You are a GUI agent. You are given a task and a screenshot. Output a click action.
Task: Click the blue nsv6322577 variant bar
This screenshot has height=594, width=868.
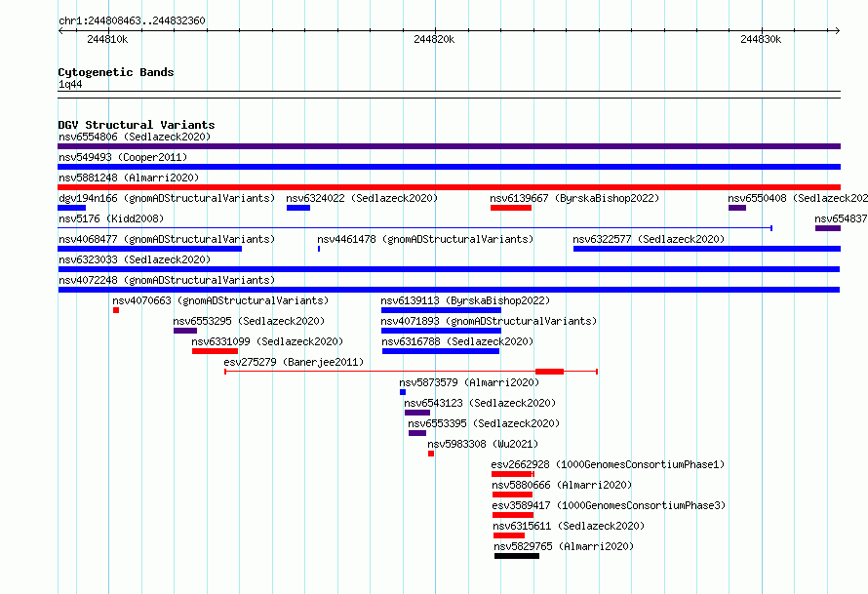[707, 249]
